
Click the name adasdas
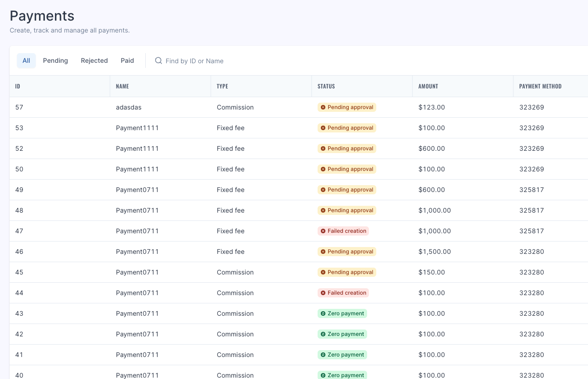point(129,107)
